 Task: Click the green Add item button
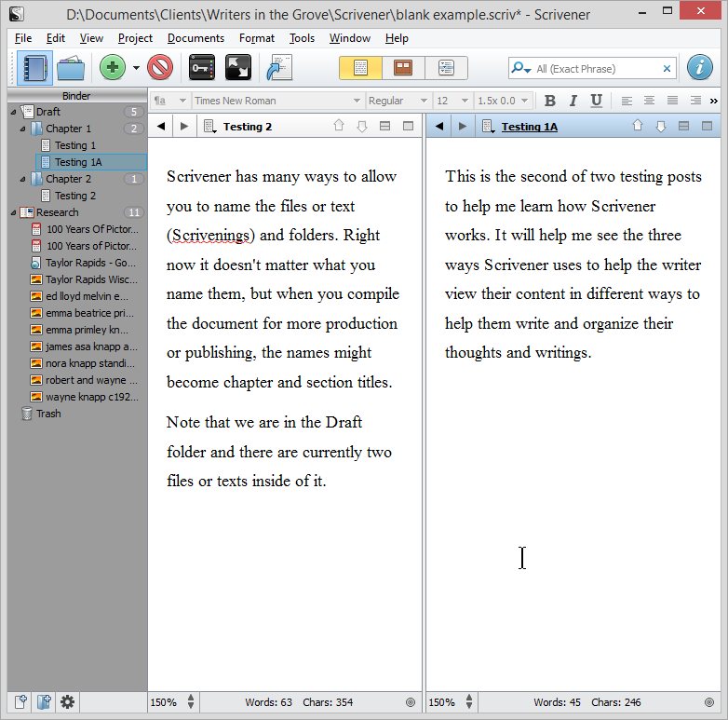(x=113, y=68)
